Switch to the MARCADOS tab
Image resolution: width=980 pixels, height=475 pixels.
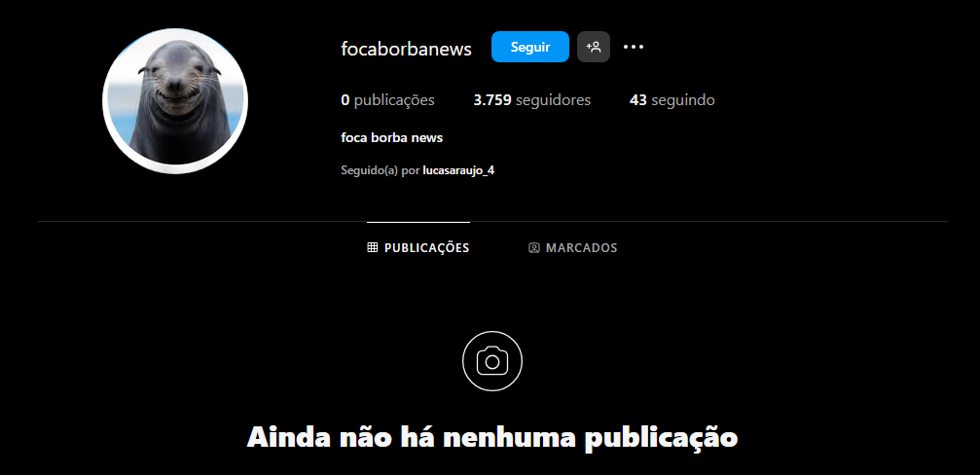pyautogui.click(x=572, y=247)
